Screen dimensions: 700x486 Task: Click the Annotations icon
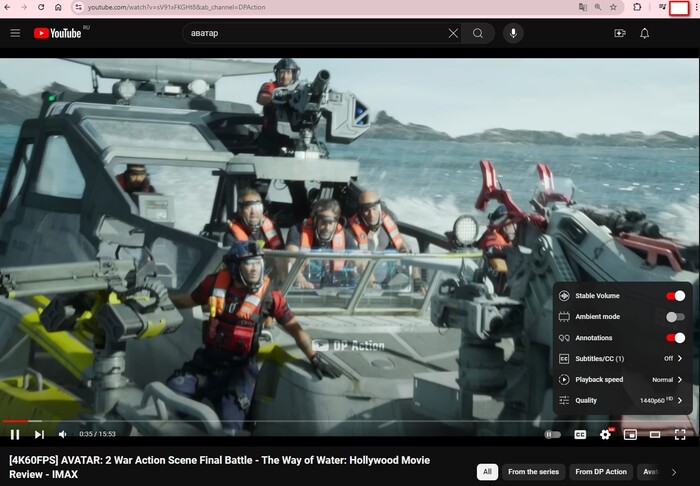(x=564, y=338)
